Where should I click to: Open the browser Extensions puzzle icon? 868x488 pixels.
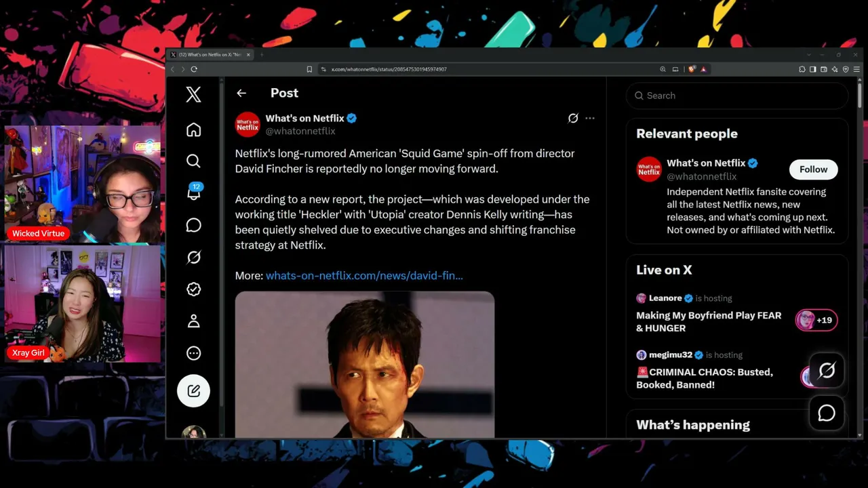pos(802,69)
